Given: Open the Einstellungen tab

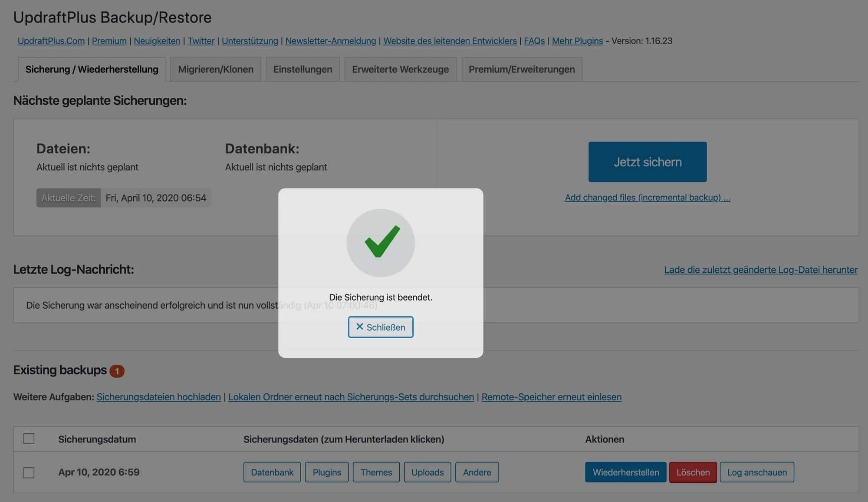Looking at the screenshot, I should coord(302,69).
